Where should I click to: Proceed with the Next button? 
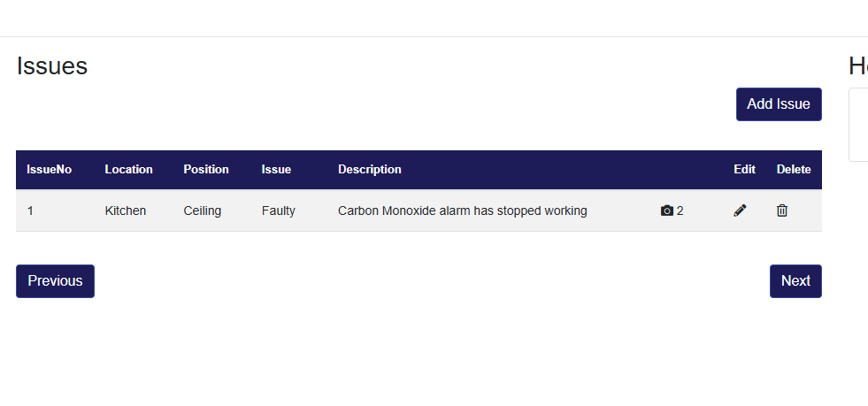795,281
